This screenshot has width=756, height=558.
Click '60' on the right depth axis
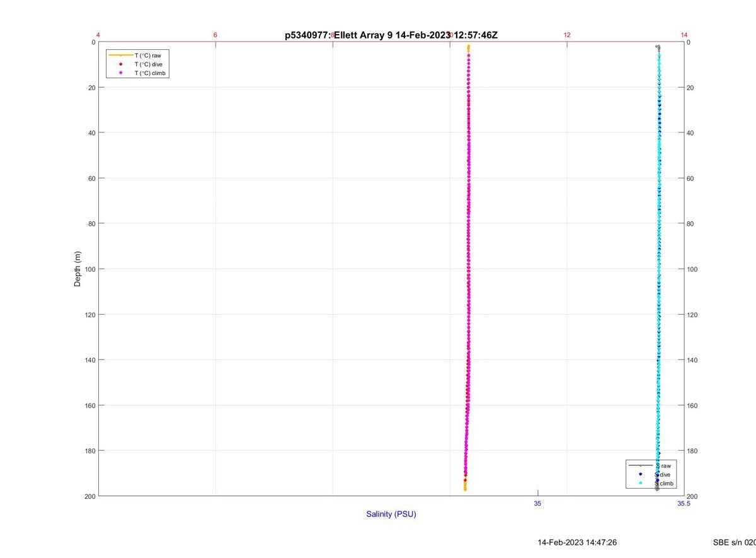pyautogui.click(x=690, y=178)
